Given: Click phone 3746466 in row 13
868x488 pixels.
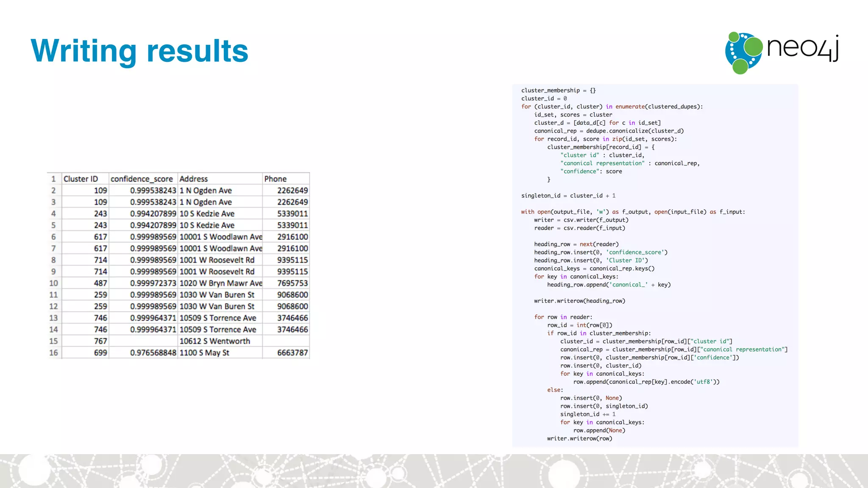Looking at the screenshot, I should click(x=286, y=318).
